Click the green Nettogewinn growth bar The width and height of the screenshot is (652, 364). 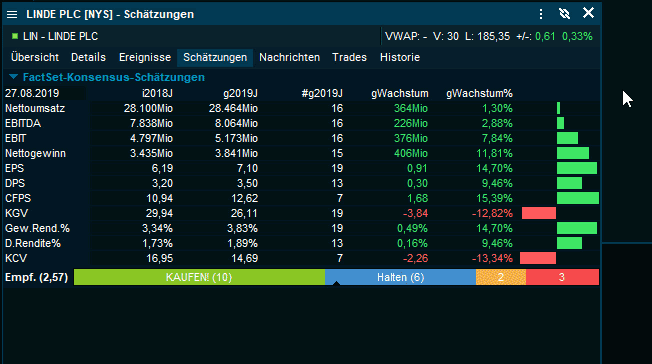coord(573,154)
